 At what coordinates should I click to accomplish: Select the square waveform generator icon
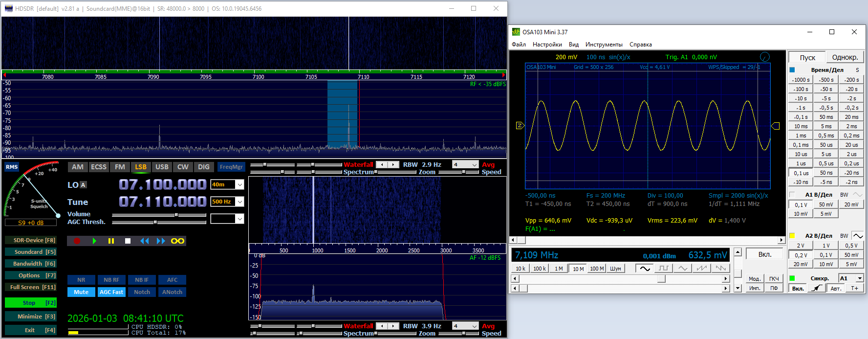[663, 269]
